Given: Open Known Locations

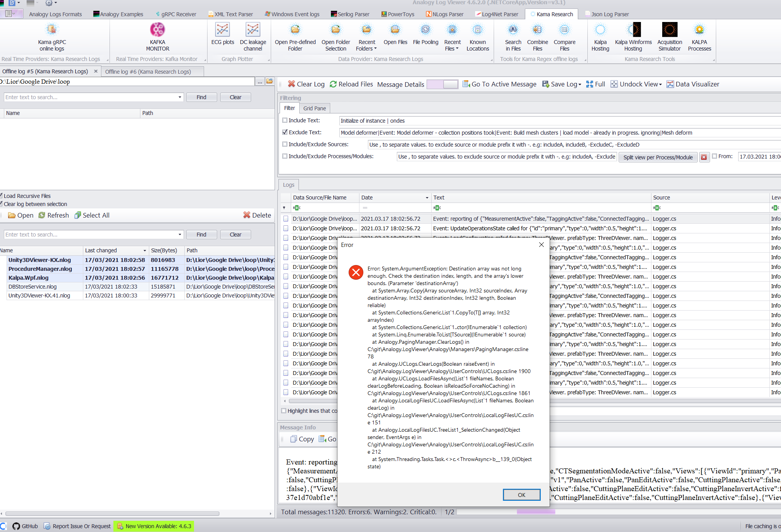Looking at the screenshot, I should click(477, 37).
